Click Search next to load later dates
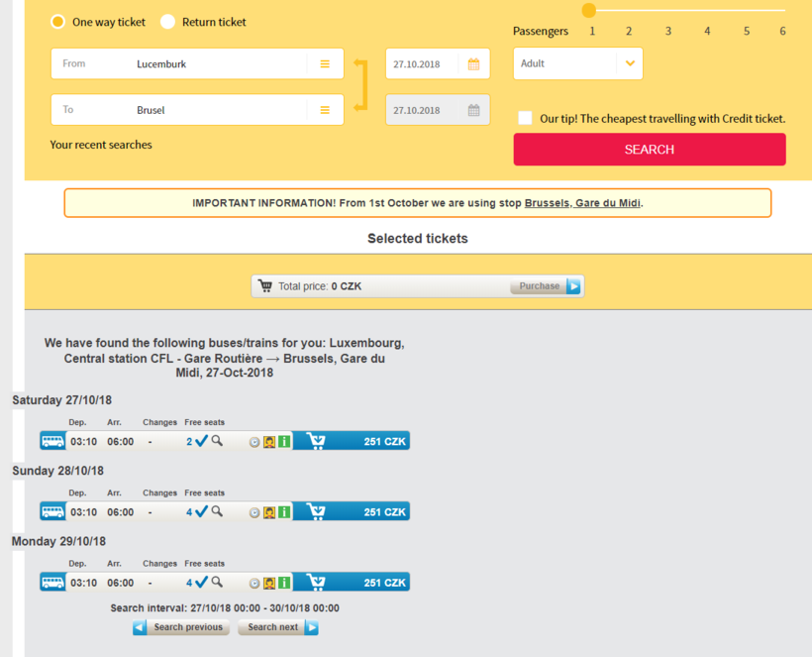The height and width of the screenshot is (657, 812). point(278,627)
